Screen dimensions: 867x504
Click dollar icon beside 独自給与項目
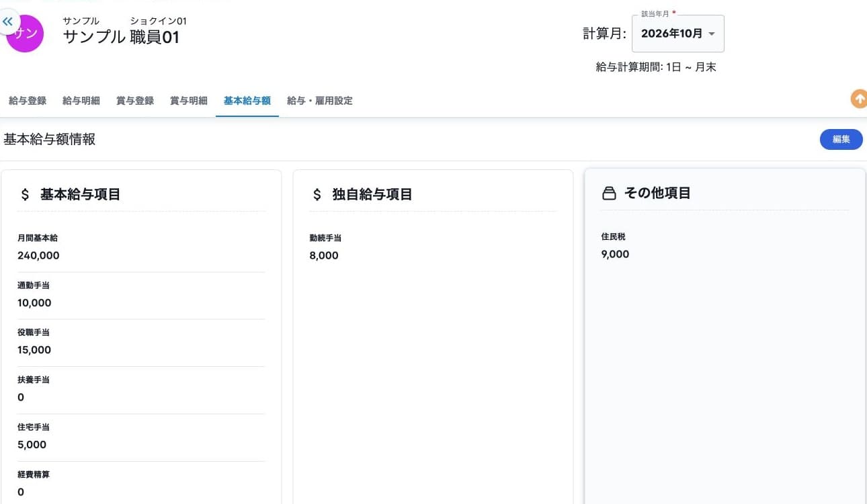coord(317,195)
